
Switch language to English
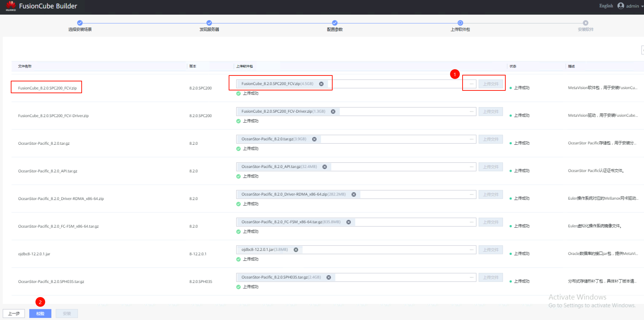(606, 6)
